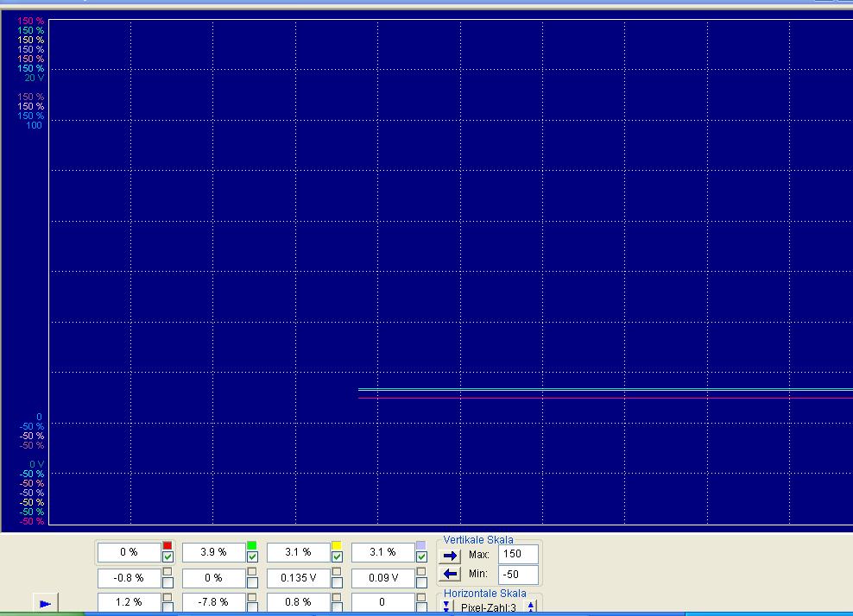Click the left stepper of Pixel-Zahl
Screen dimensions: 853x616
tap(447, 607)
